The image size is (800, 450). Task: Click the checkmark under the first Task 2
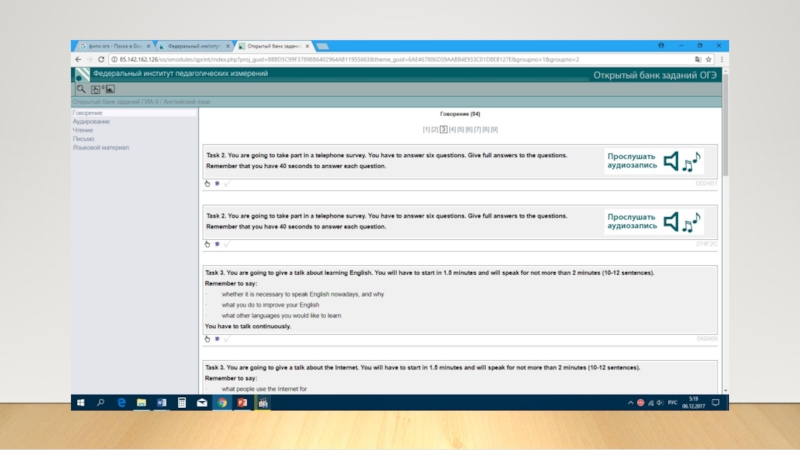(x=227, y=183)
